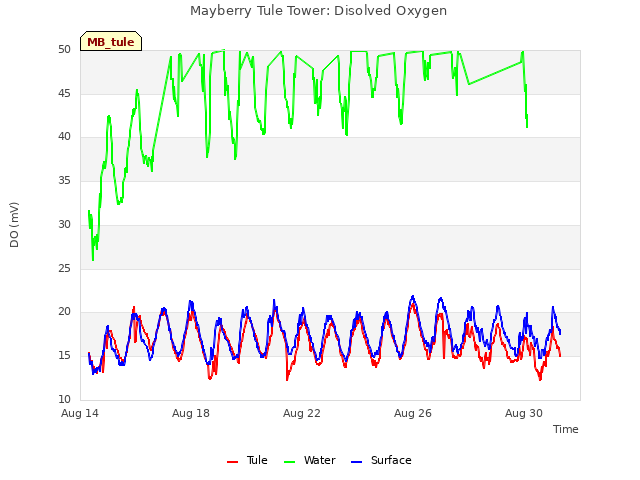The width and height of the screenshot is (640, 480).
Task: Click the Time x-axis title
Action: pyautogui.click(x=566, y=429)
